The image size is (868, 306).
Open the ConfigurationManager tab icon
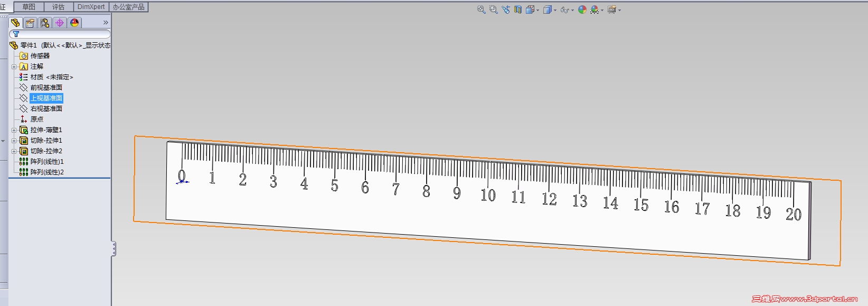click(45, 23)
